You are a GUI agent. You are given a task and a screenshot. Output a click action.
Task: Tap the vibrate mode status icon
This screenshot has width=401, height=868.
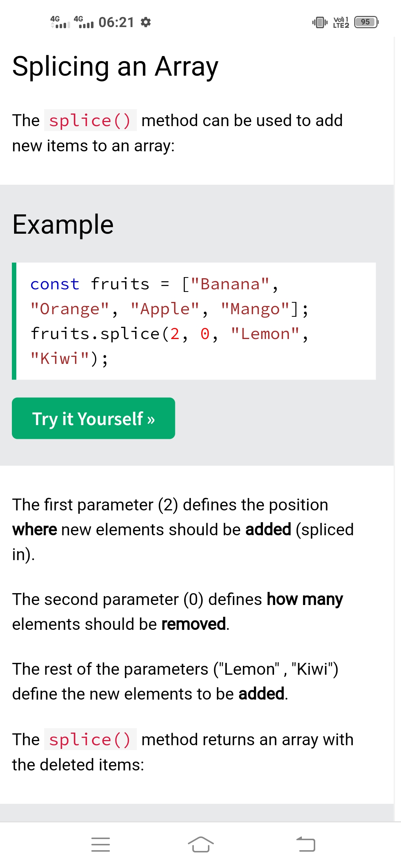point(319,22)
